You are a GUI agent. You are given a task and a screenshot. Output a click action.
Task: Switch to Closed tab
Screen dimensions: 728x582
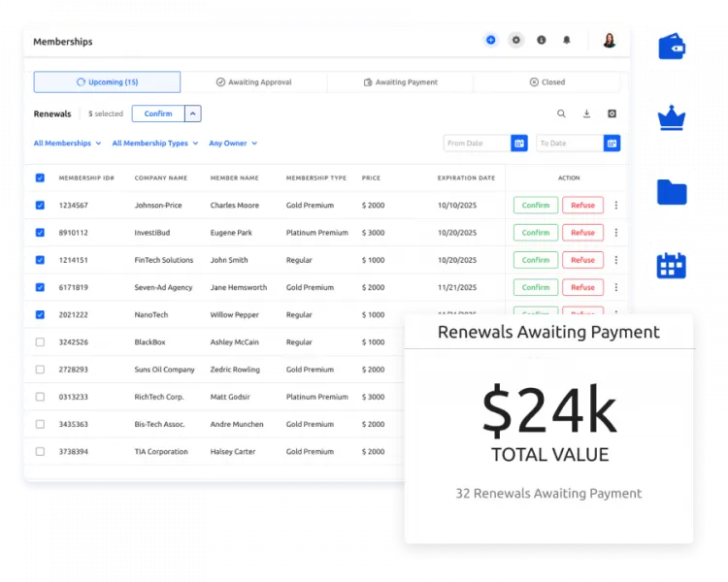(x=546, y=82)
